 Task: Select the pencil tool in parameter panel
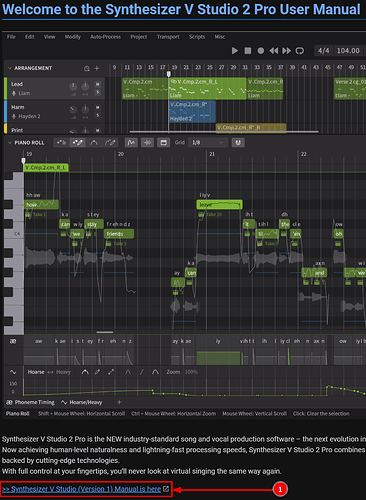pos(97,372)
